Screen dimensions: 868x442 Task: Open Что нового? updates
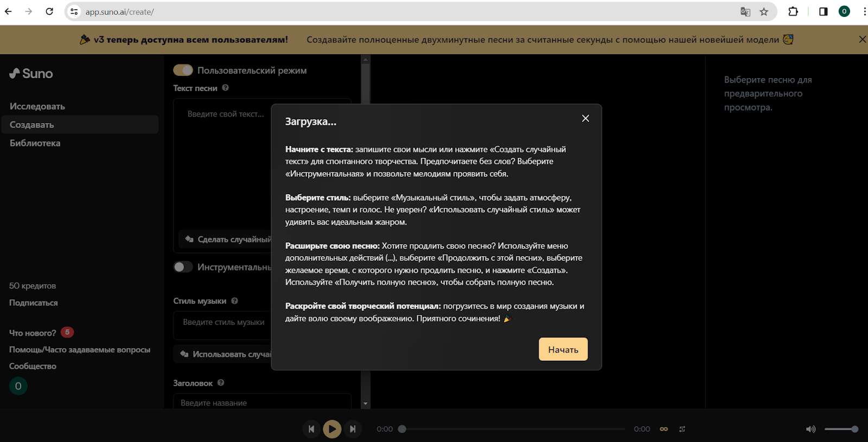click(33, 333)
